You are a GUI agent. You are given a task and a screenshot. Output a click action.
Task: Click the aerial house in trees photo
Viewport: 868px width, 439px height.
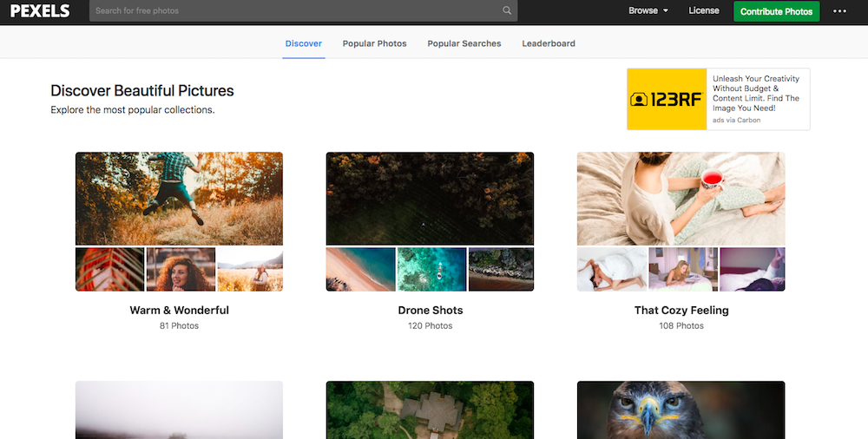431,410
